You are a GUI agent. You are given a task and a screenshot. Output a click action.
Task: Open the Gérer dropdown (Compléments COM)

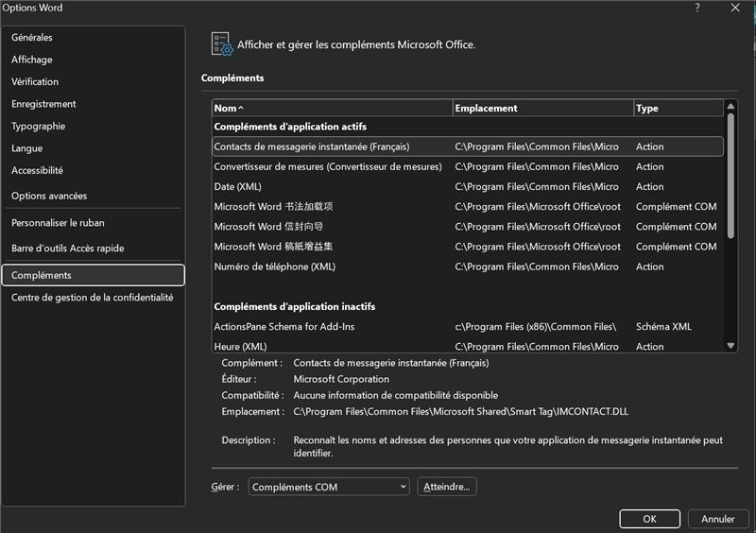(329, 487)
